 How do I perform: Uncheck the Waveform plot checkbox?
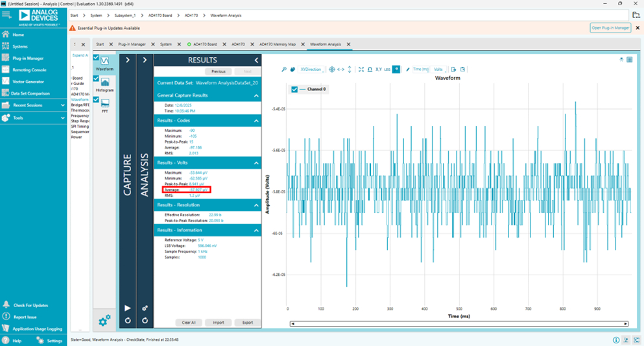(96, 58)
